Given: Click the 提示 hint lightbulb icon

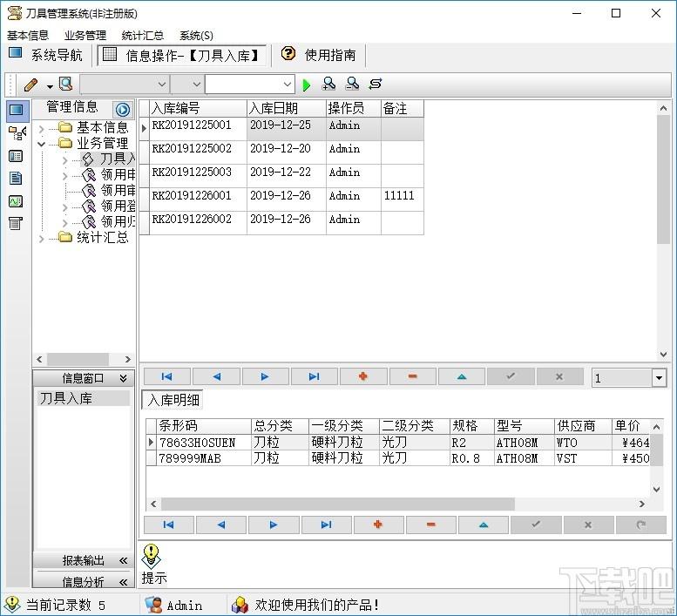Looking at the screenshot, I should point(151,556).
